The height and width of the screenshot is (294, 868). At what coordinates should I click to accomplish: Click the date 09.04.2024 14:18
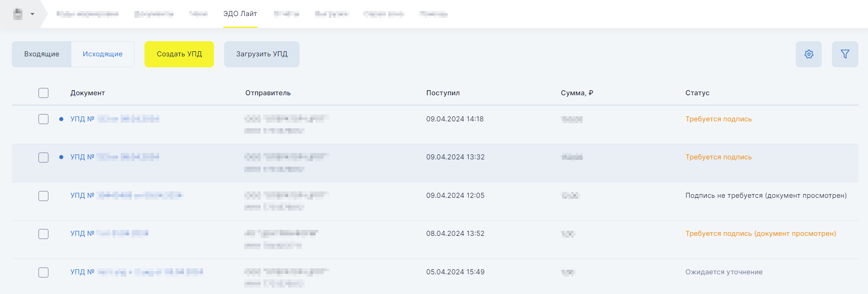[x=455, y=119]
